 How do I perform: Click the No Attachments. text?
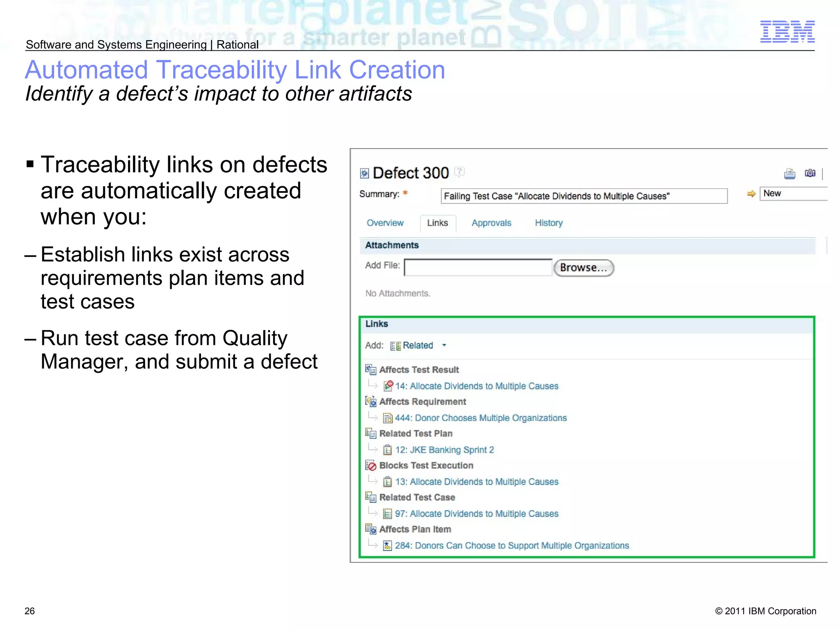point(398,293)
